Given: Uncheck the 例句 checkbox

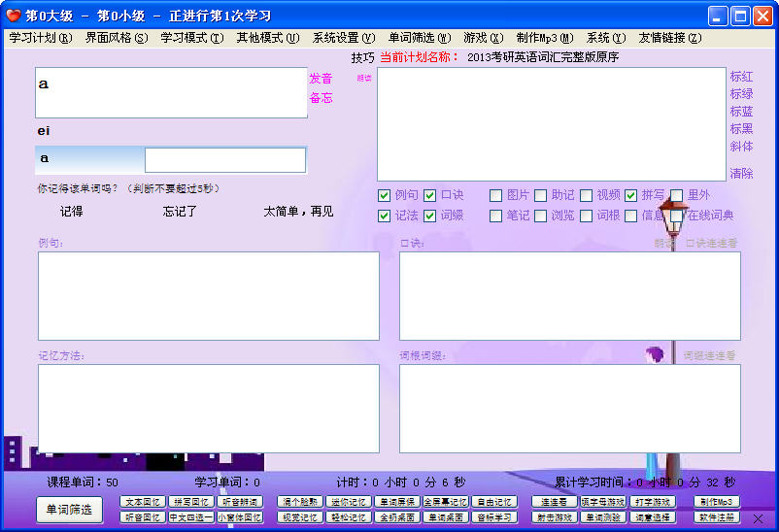Looking at the screenshot, I should click(x=385, y=195).
